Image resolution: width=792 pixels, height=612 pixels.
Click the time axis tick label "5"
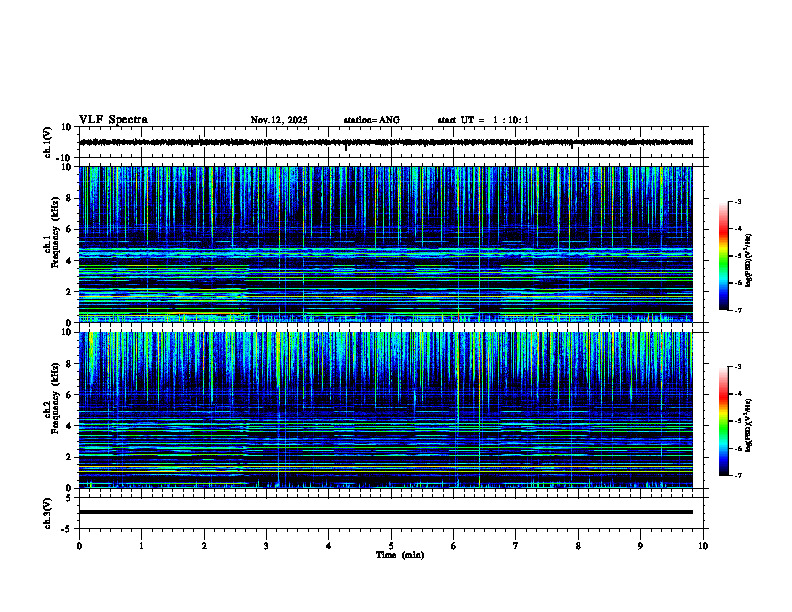point(391,546)
